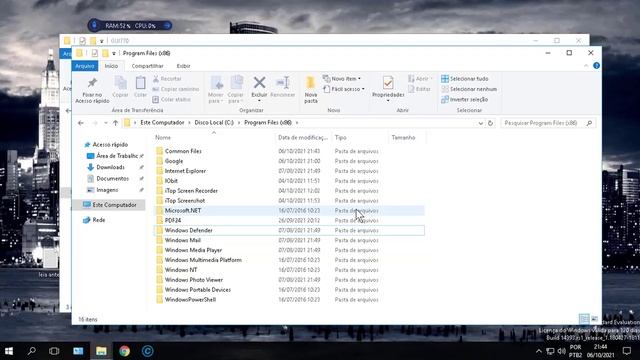Switch to the details view layout icon

click(x=584, y=319)
